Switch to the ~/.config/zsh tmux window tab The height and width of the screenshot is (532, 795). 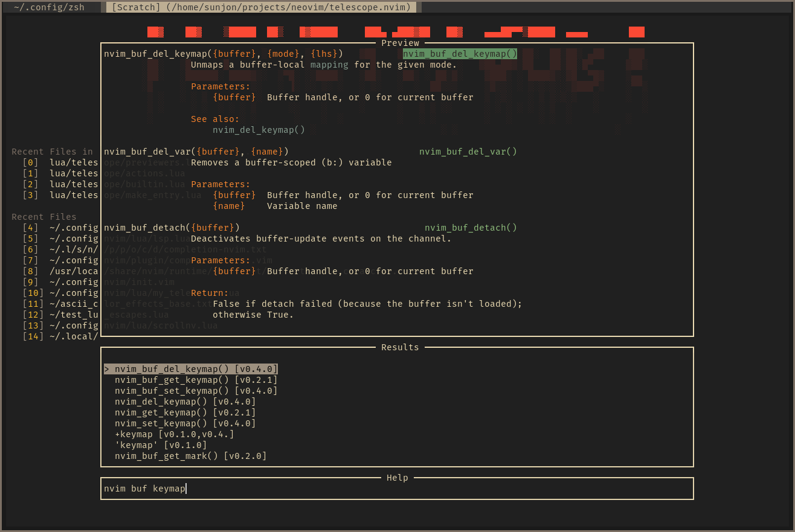[51, 7]
